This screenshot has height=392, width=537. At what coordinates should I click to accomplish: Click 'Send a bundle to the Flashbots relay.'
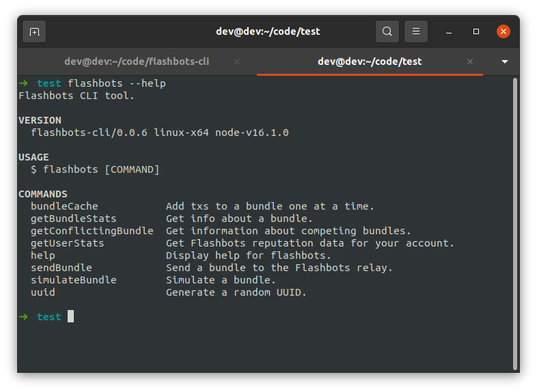(x=279, y=268)
